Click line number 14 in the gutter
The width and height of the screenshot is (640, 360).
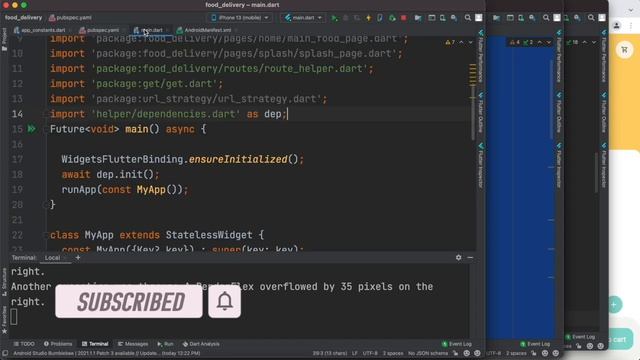(17, 114)
